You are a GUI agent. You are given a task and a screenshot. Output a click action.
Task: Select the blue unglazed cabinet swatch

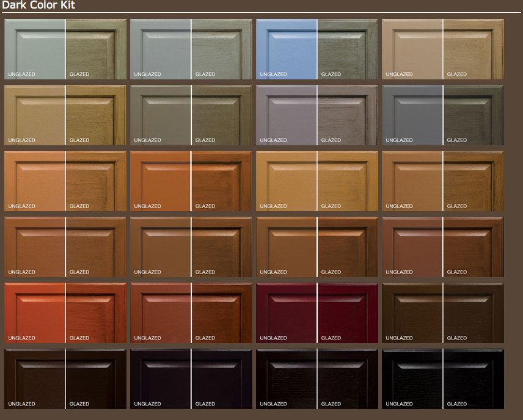point(286,49)
